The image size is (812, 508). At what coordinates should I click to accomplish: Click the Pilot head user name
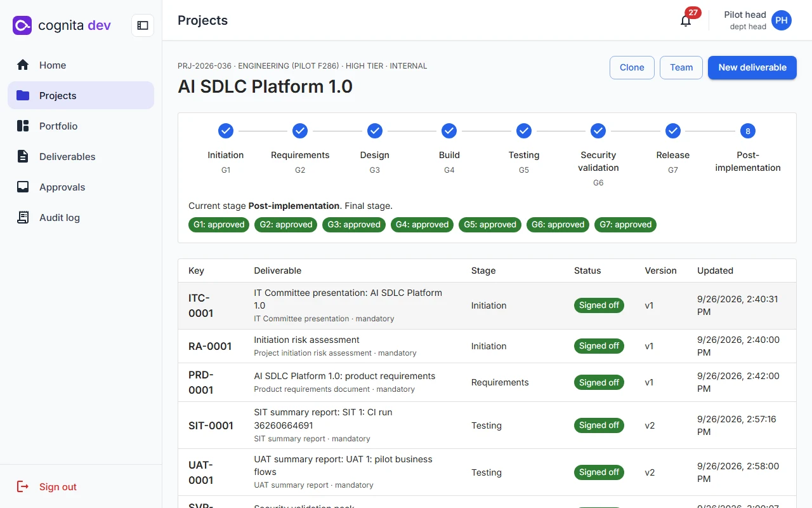tap(745, 15)
